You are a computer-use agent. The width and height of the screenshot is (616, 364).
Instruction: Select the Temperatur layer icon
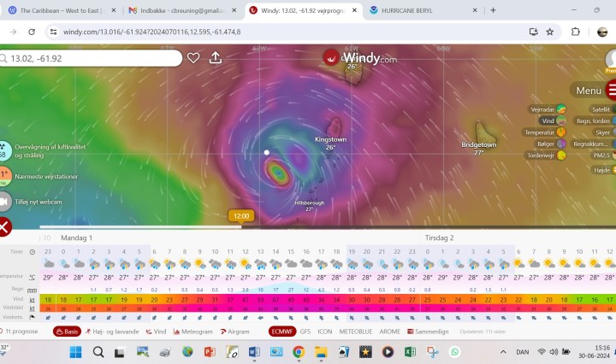click(561, 132)
